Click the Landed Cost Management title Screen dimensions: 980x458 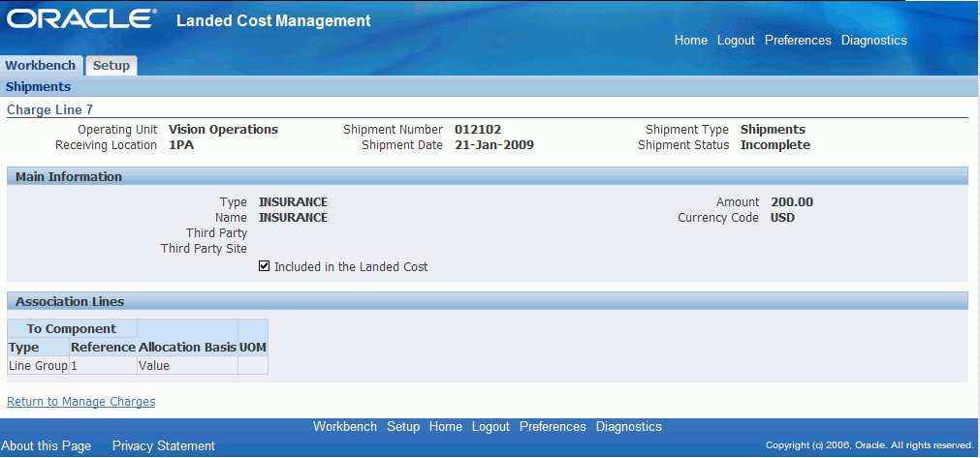[273, 20]
